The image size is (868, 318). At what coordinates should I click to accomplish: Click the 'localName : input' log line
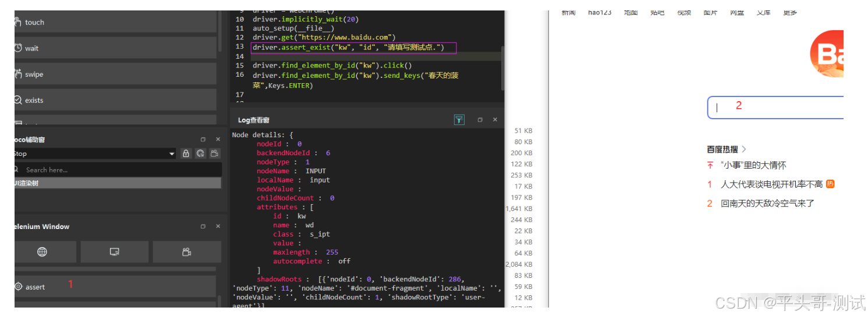[x=293, y=180]
